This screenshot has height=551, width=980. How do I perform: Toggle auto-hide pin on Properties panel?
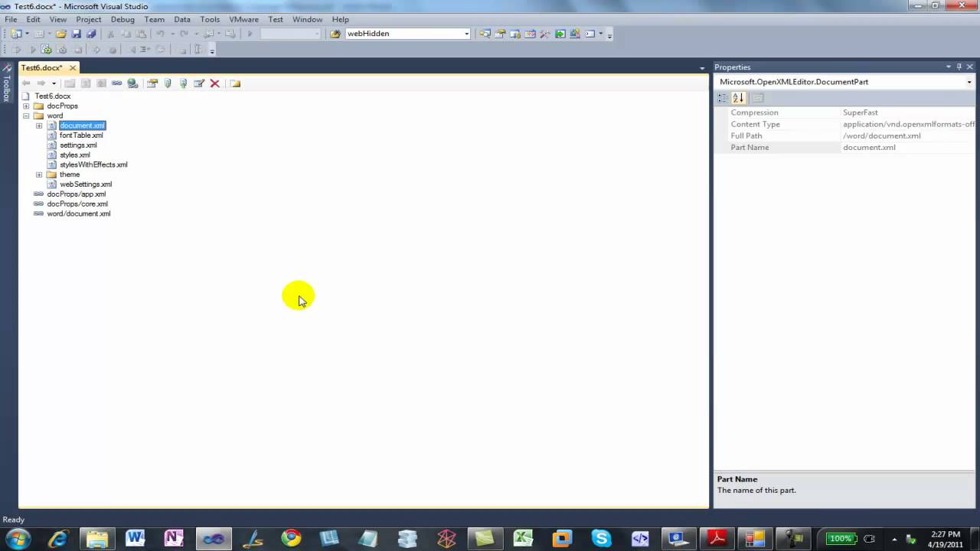[x=959, y=67]
